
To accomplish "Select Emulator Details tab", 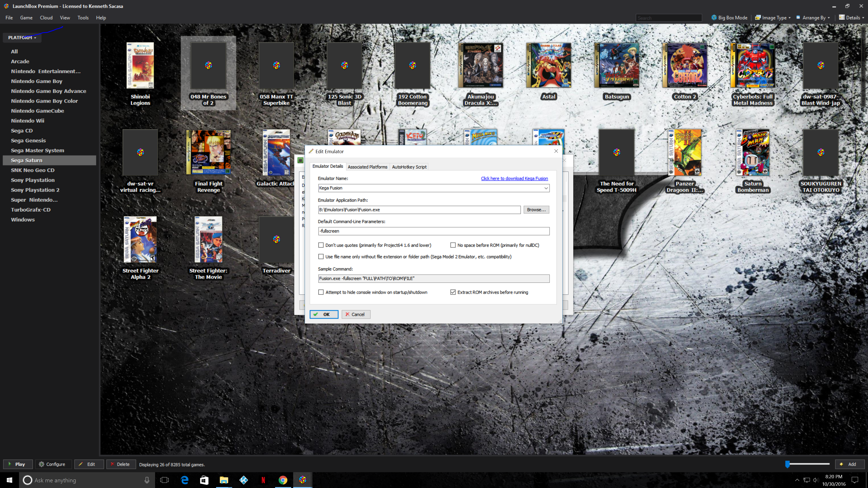I will 328,166.
